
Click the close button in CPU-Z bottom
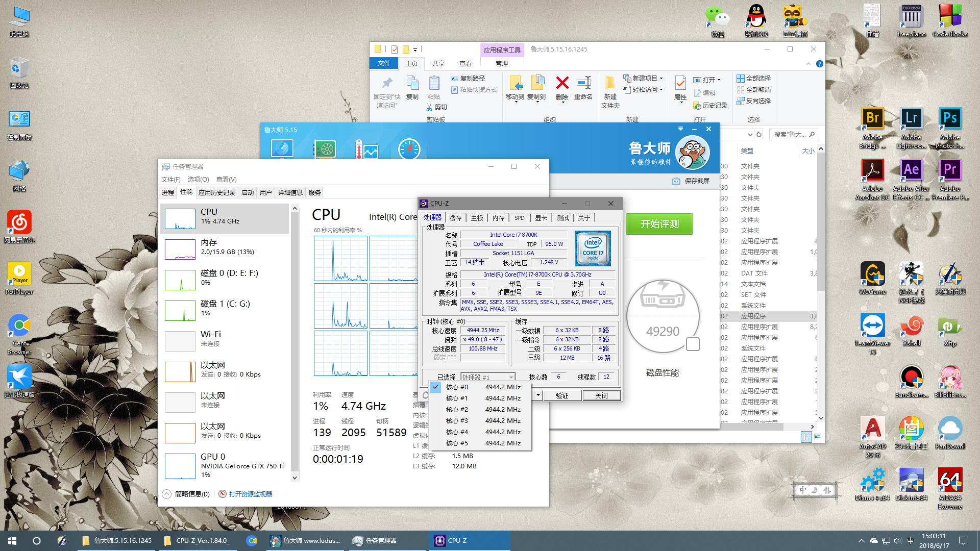coord(601,395)
